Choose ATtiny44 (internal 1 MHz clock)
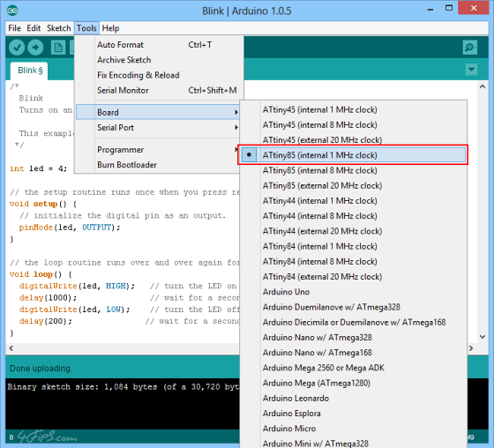 pos(353,201)
